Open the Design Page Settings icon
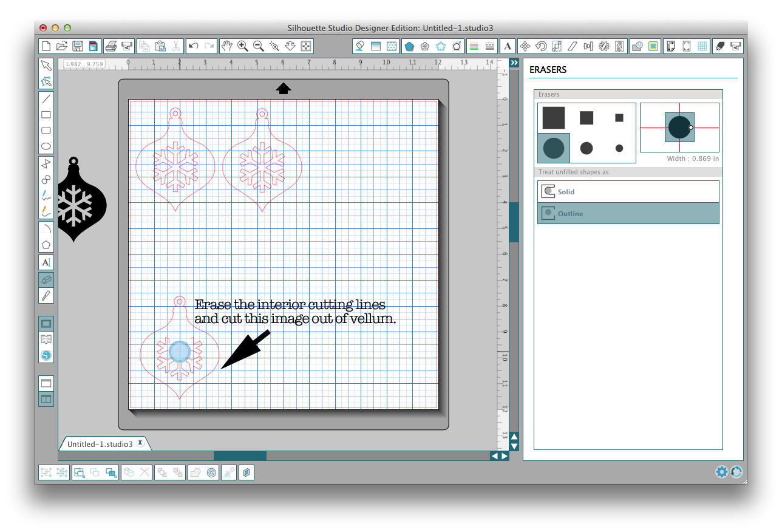 (671, 46)
